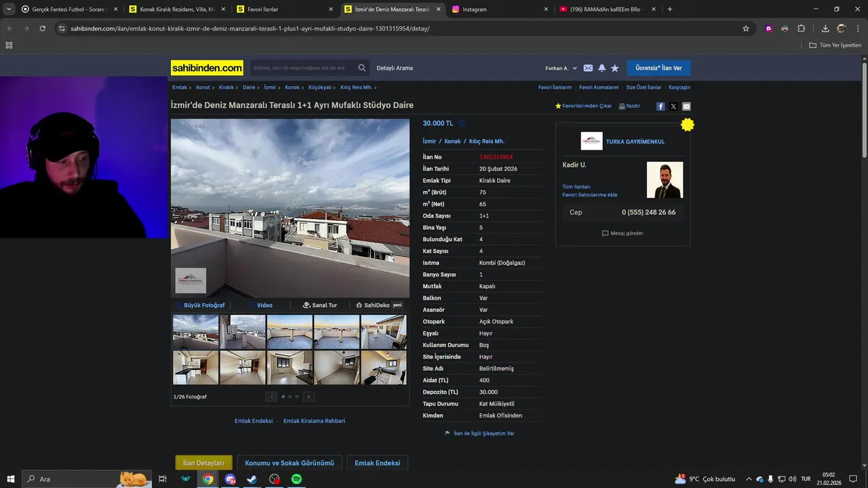Click Favorilerimden Çıkar link

(583, 106)
